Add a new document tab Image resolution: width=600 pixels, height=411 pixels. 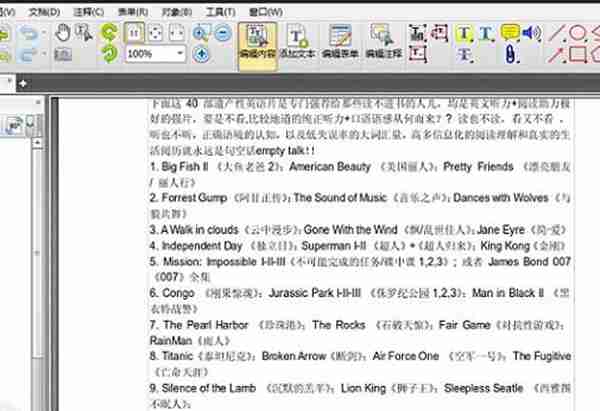tap(23, 83)
